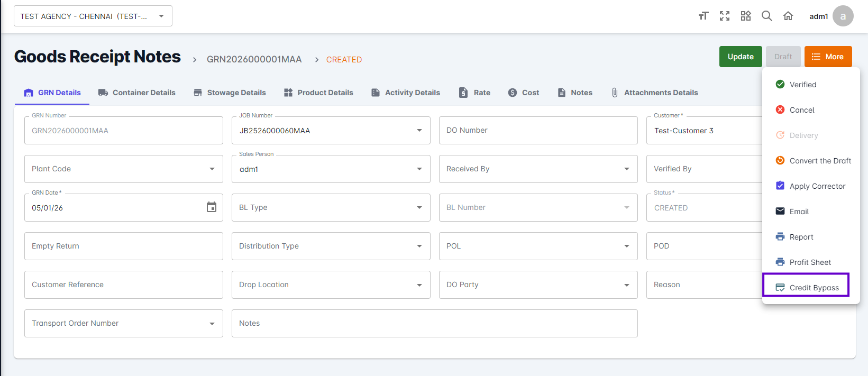Open the GRN Date calendar picker

click(x=211, y=207)
